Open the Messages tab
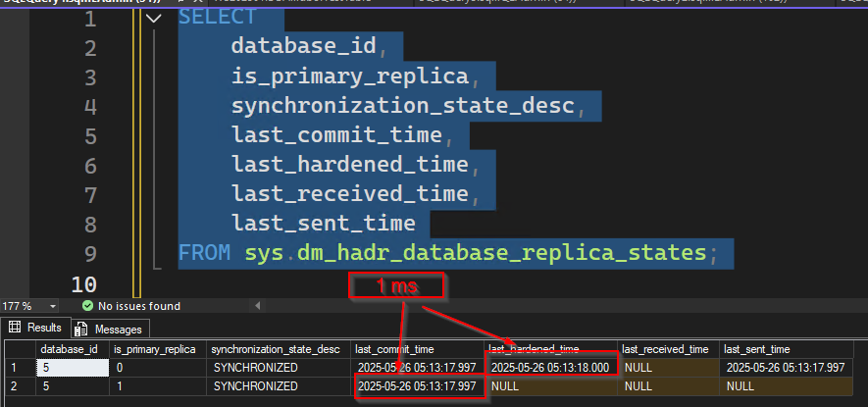 pos(111,330)
